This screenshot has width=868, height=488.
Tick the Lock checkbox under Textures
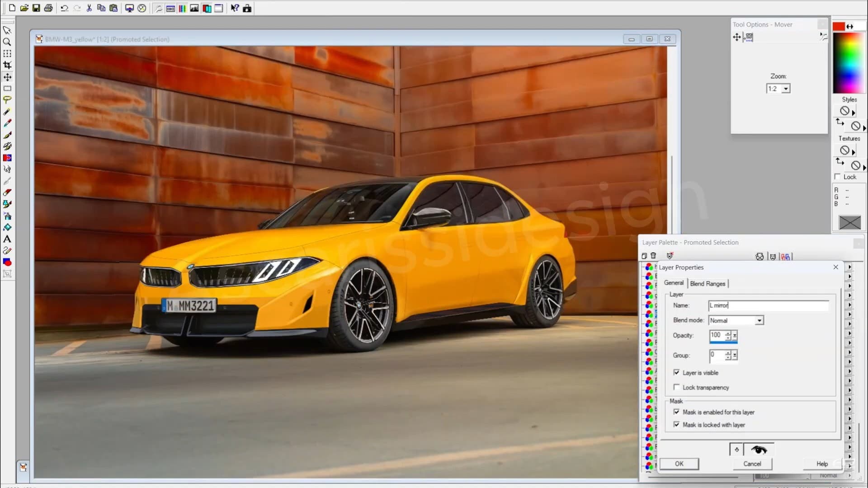pos(837,177)
